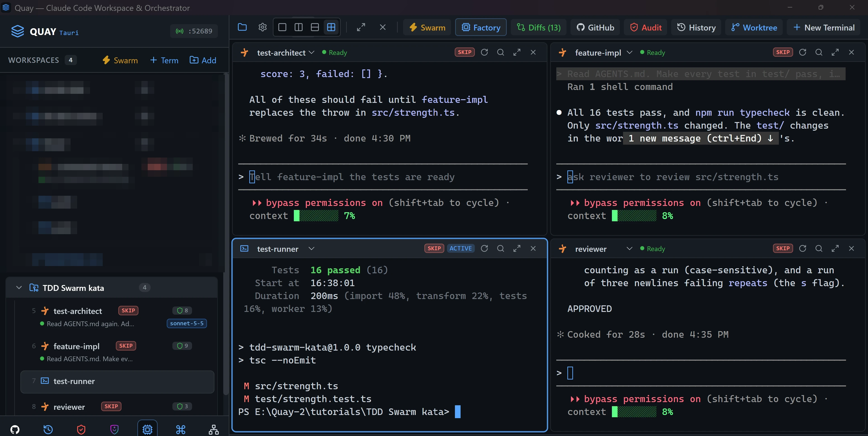
Task: Select single-pane layout icon
Action: [x=282, y=27]
